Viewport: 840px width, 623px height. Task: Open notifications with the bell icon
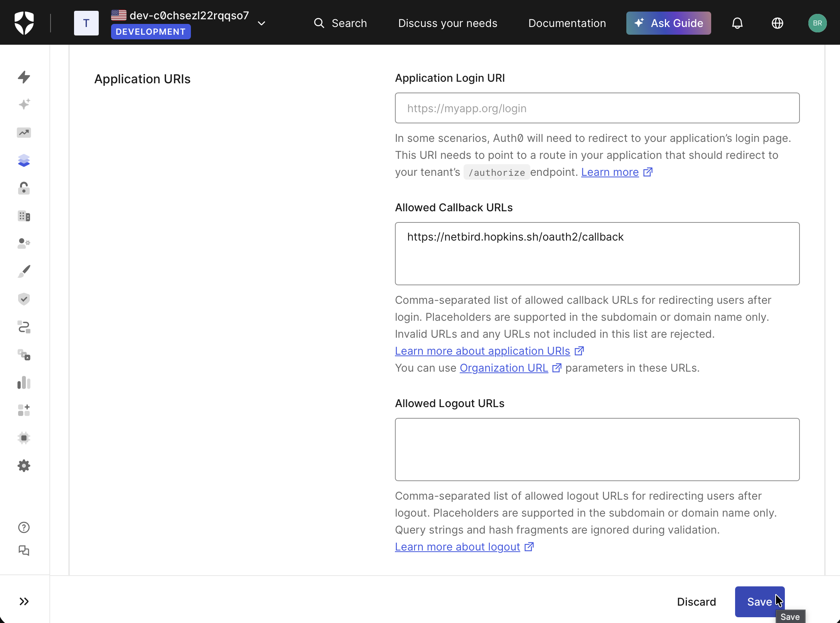737,23
